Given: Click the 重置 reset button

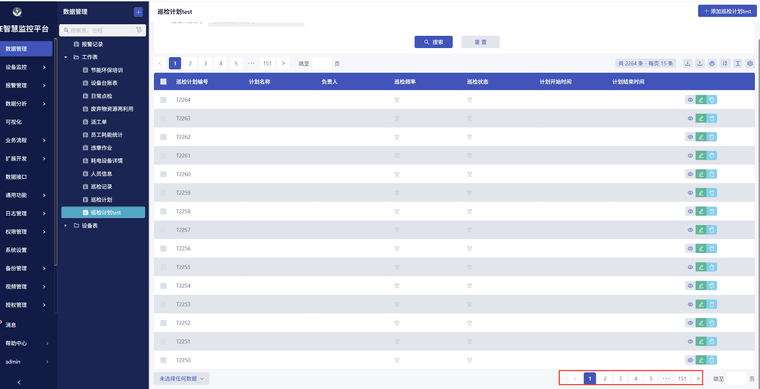Looking at the screenshot, I should [480, 42].
